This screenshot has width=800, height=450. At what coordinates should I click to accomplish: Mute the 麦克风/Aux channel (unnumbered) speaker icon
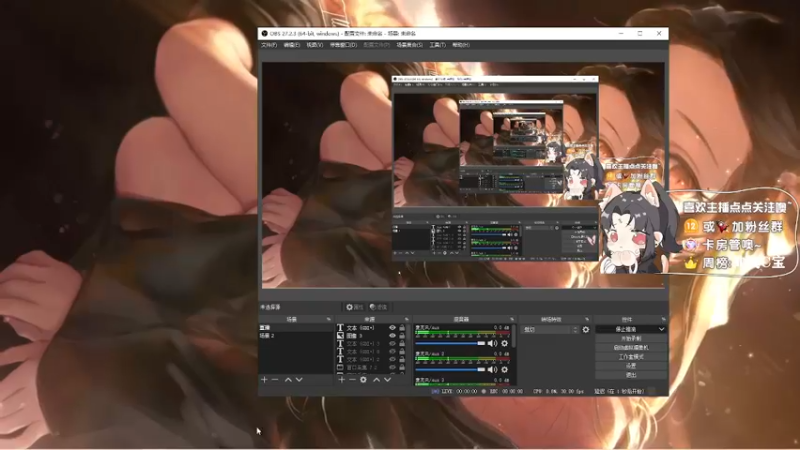tap(492, 343)
